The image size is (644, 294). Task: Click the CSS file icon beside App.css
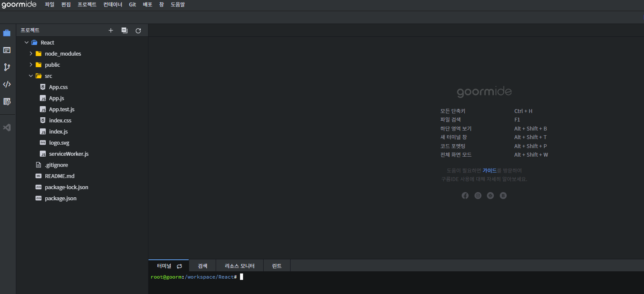click(x=43, y=87)
